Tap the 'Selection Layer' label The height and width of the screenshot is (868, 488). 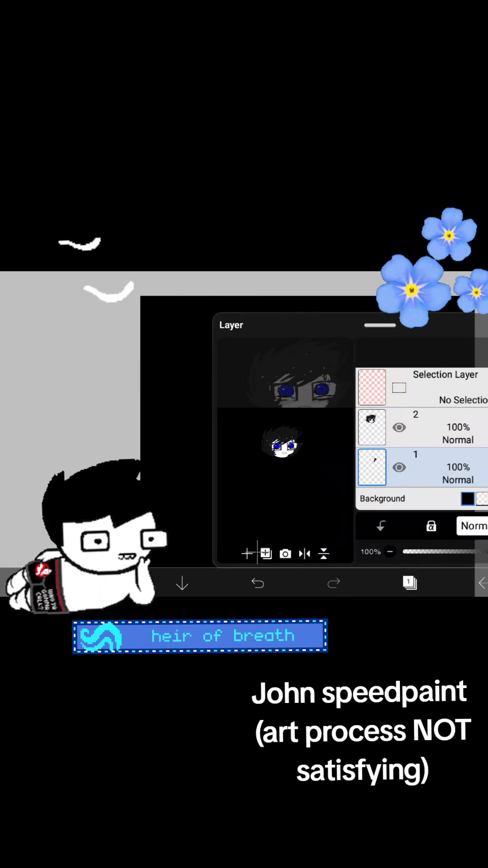[445, 375]
